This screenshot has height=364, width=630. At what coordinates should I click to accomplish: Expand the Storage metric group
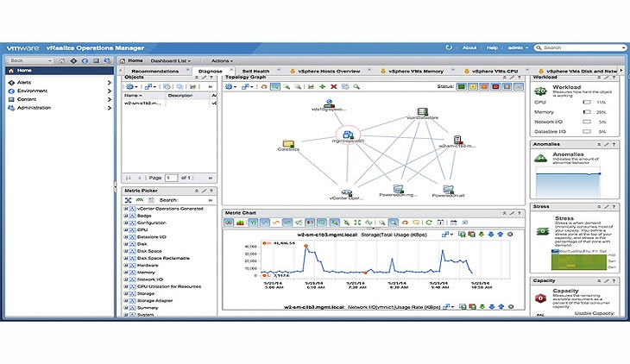[126, 293]
